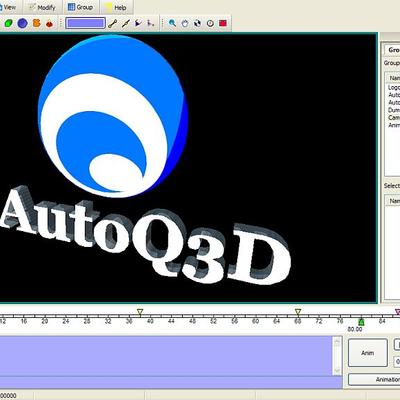Screen dimensions: 400x400
Task: Click the yellow keyframe marker near frame 38
Action: tap(140, 312)
